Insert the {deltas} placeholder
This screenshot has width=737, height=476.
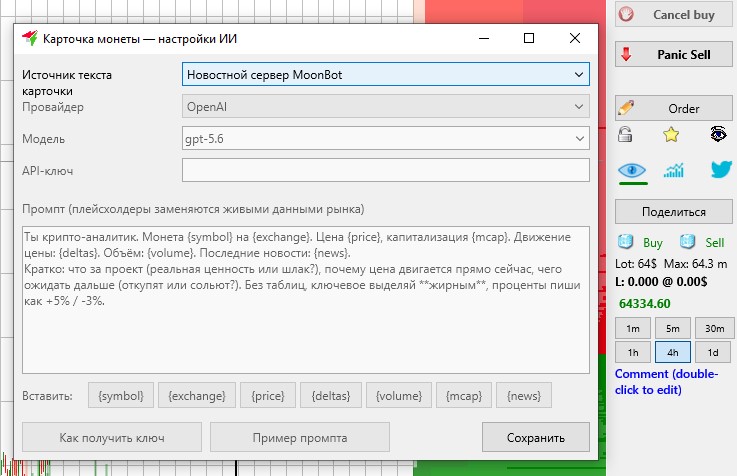click(331, 396)
